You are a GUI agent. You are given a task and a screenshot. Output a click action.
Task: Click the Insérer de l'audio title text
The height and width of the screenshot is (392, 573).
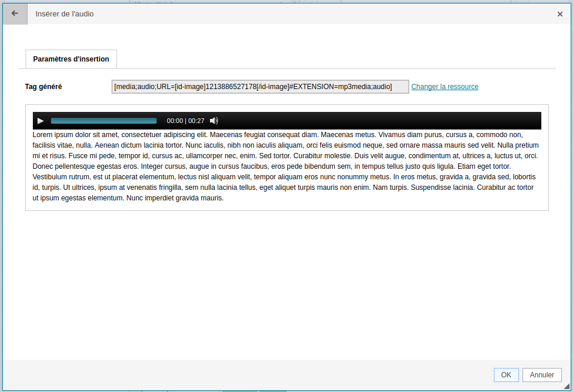click(65, 14)
